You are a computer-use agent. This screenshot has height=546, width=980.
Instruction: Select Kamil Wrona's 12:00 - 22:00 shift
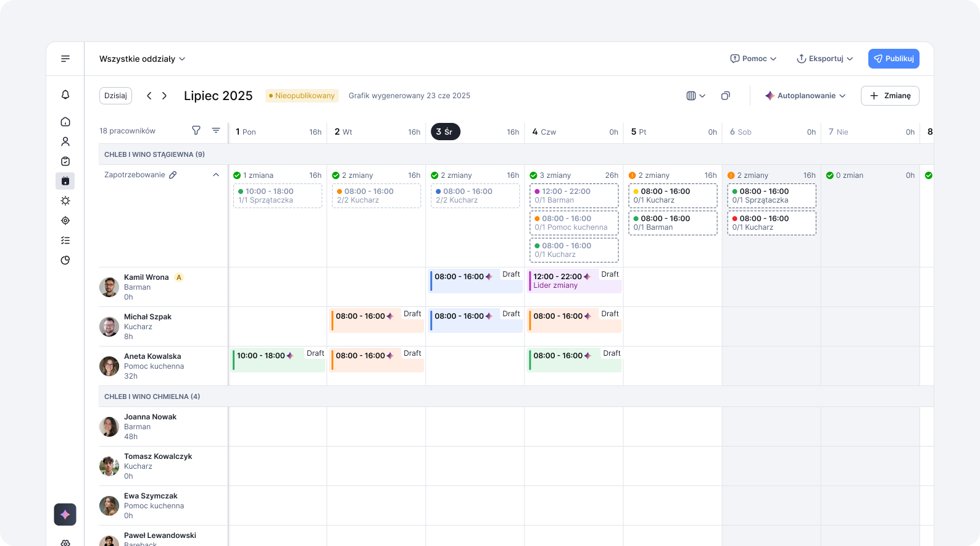[x=573, y=281]
